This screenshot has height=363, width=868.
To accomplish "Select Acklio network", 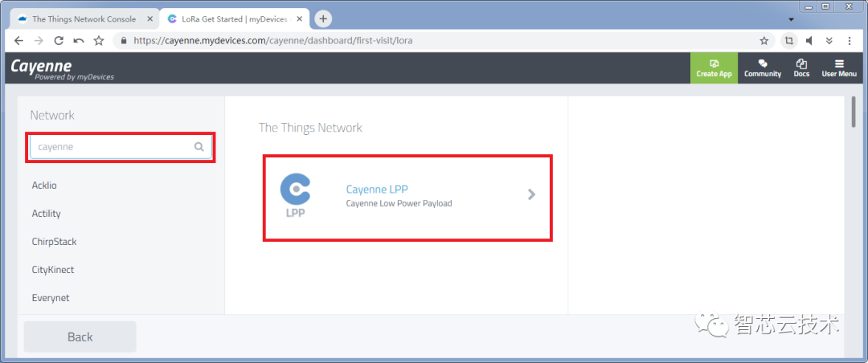I will coord(44,186).
